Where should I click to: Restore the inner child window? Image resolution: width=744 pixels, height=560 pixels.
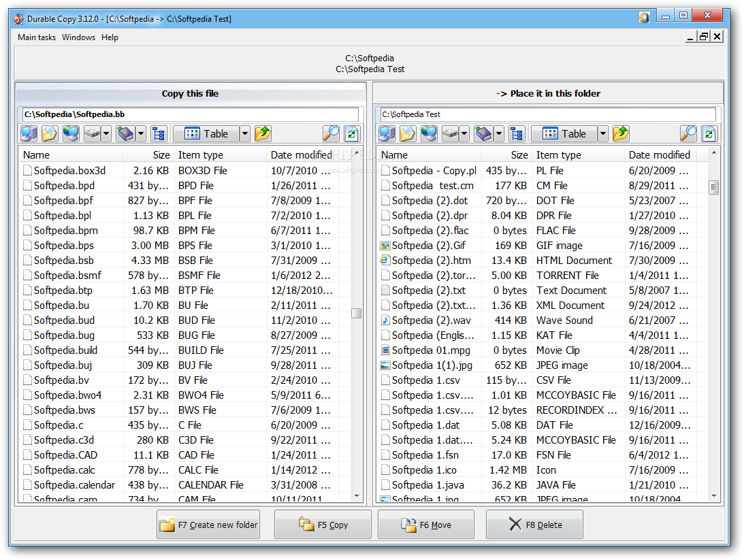704,37
